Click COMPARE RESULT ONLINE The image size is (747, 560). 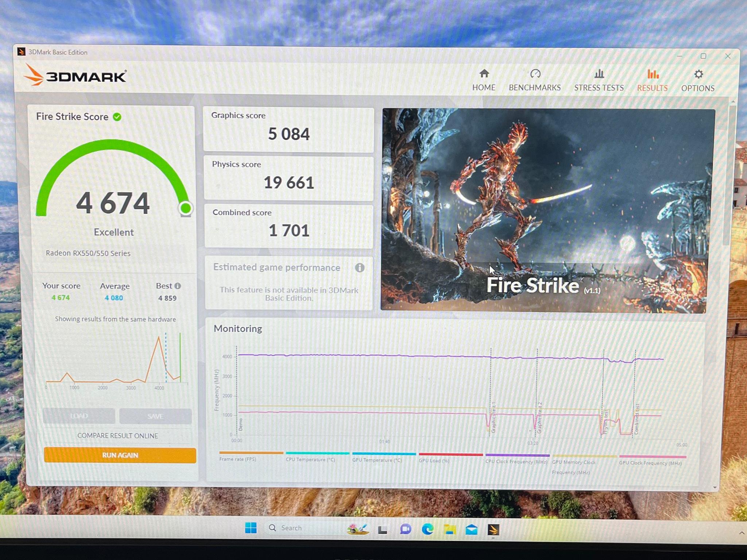click(117, 436)
